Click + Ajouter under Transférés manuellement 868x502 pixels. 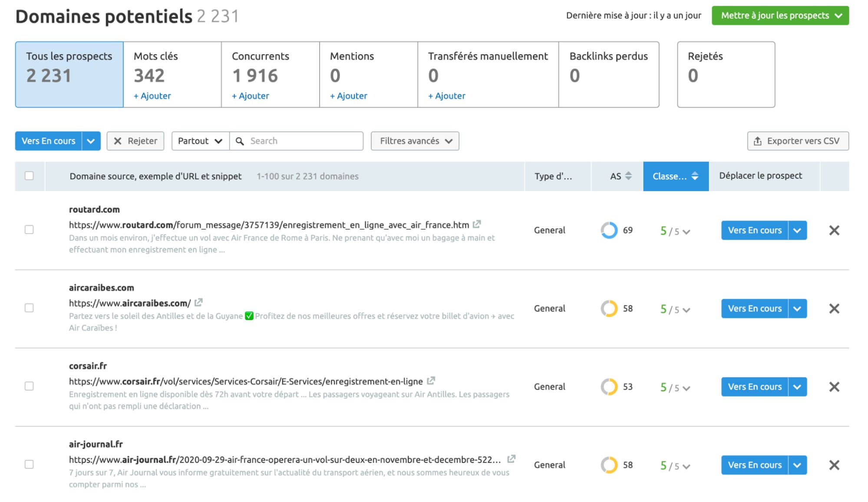pos(447,96)
